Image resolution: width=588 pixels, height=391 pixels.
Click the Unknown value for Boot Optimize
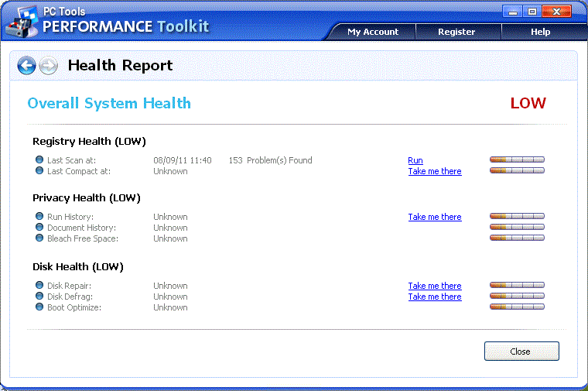(170, 307)
